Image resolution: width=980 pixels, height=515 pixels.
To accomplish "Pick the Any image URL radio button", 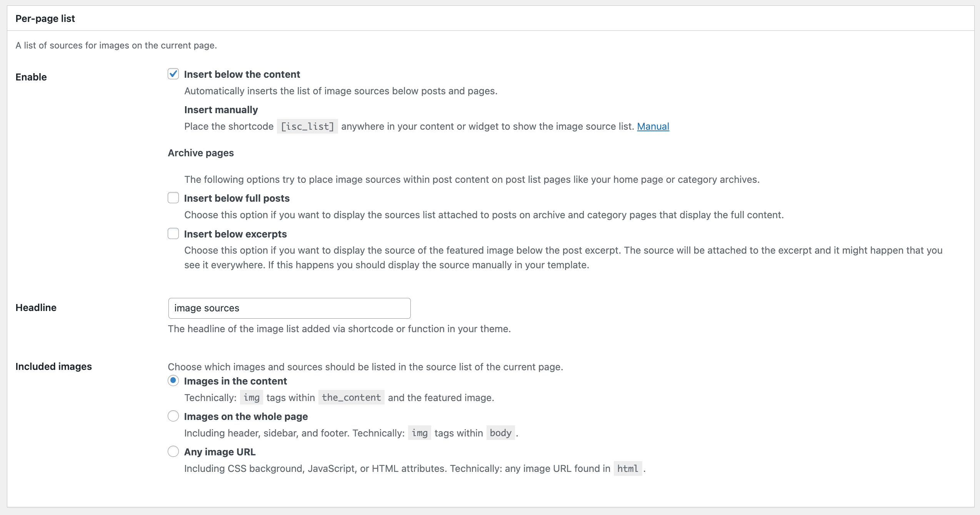I will click(x=173, y=451).
